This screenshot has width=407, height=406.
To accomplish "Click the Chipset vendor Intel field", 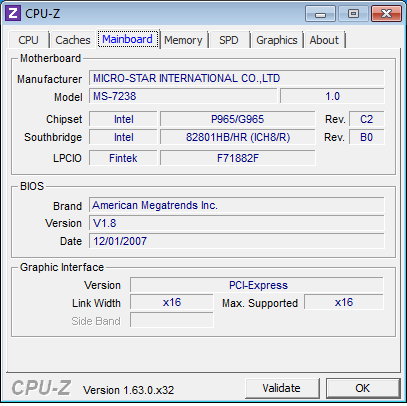I will pyautogui.click(x=123, y=119).
